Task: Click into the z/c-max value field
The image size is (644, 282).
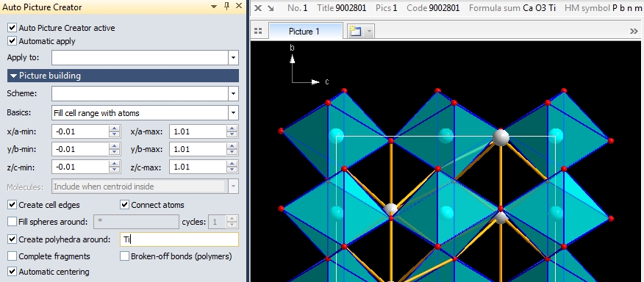Action: pyautogui.click(x=198, y=167)
